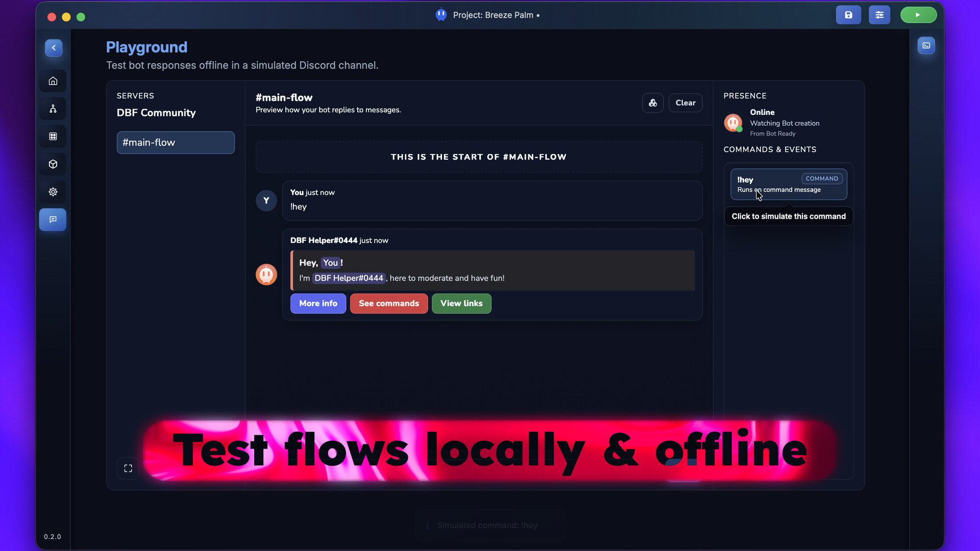Viewport: 980px width, 551px height.
Task: Click the icon beside the Clear button
Action: coord(652,103)
